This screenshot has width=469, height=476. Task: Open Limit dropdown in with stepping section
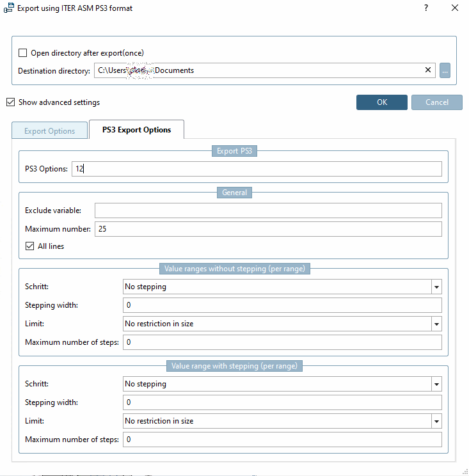[x=436, y=421]
